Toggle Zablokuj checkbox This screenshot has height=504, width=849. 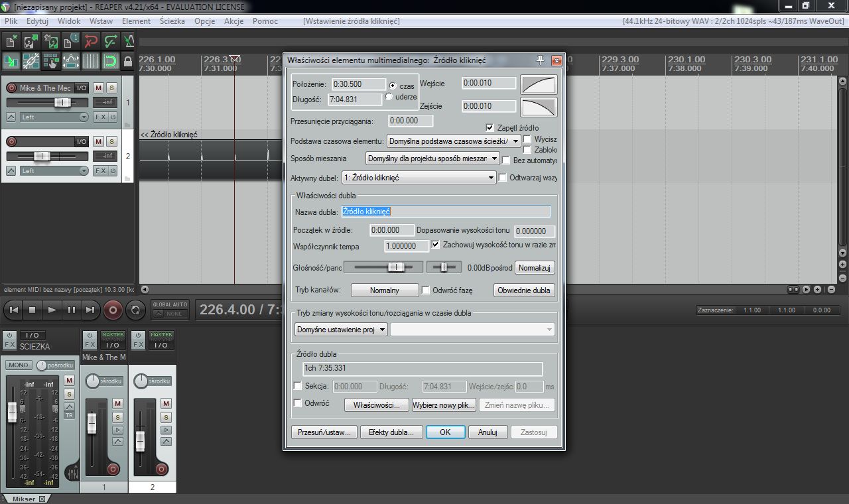coord(527,150)
